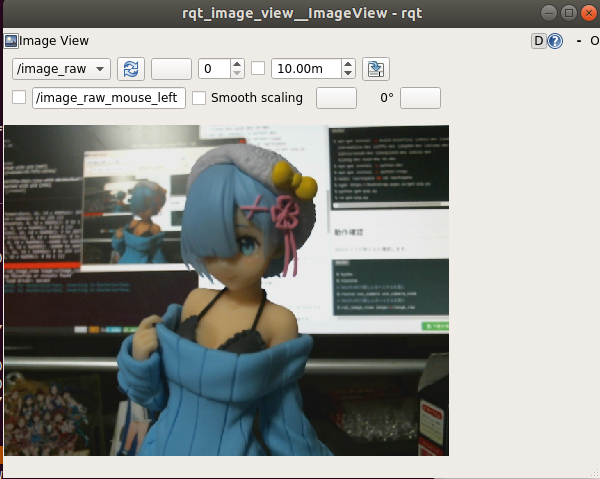
Task: Decrease the 10.00m range value
Action: [348, 73]
